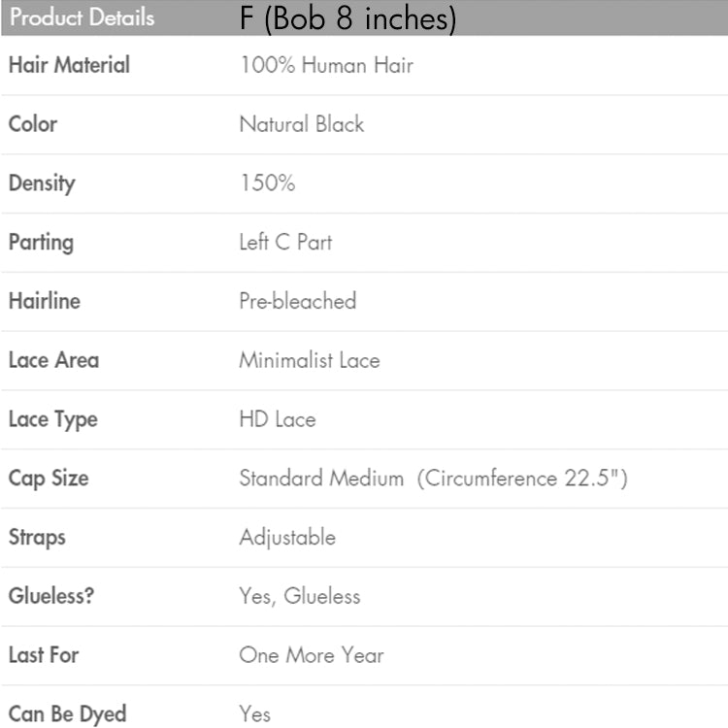Viewport: 728px width, 728px height.
Task: Click the "HD Lace" lace type value
Action: pyautogui.click(x=278, y=419)
